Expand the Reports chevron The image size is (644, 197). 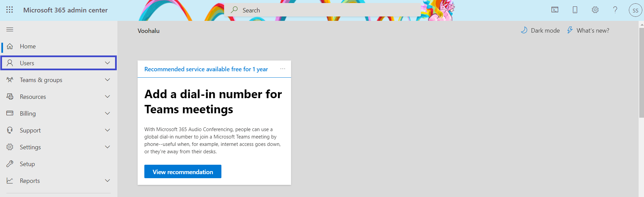point(107,181)
